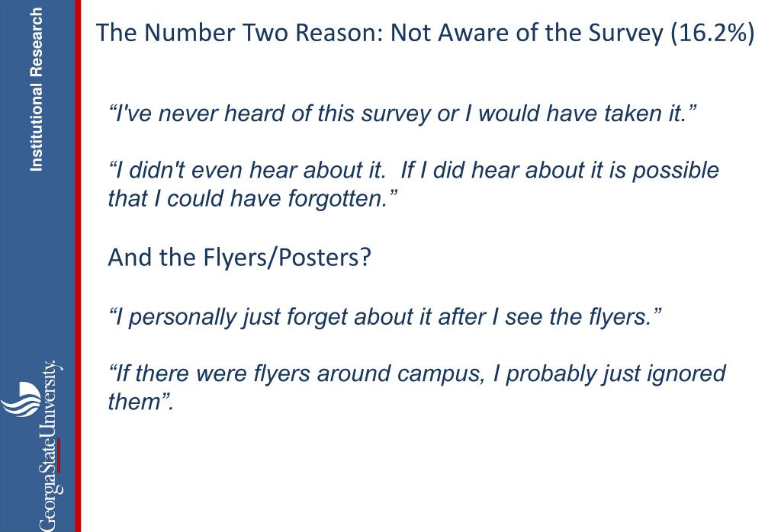Viewport: 781px width, 532px height.
Task: Click the quote beginning "I didn't even hear about it"
Action: click(413, 184)
